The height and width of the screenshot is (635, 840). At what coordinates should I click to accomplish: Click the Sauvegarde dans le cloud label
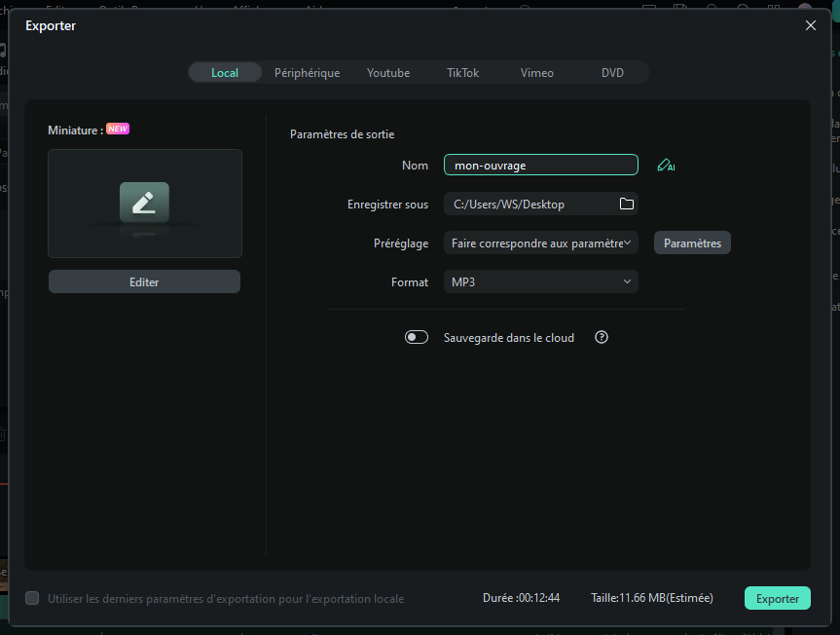coord(509,338)
